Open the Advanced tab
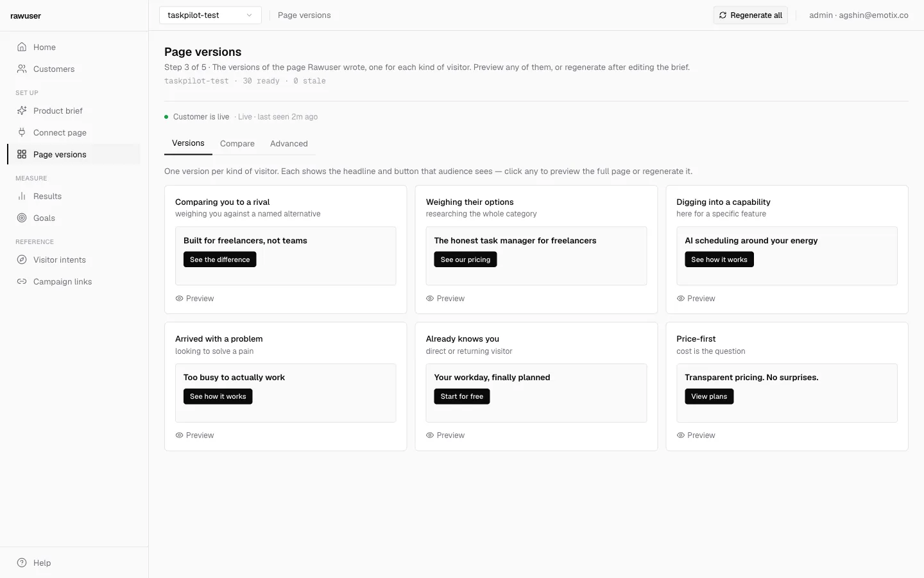924x578 pixels. pyautogui.click(x=289, y=144)
